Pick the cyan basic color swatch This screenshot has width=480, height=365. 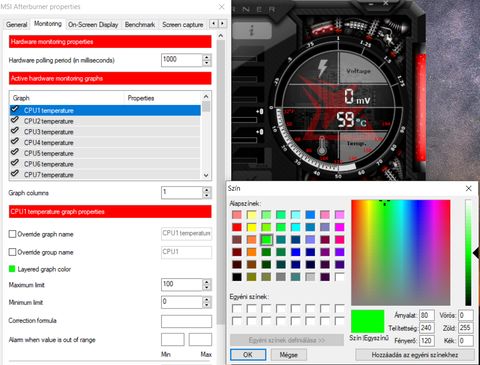tap(296, 227)
